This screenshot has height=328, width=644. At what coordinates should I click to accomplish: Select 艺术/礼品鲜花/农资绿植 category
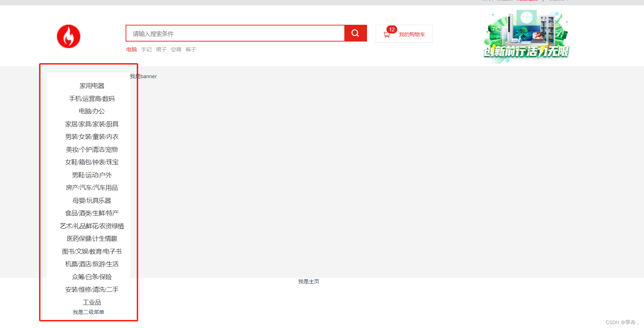(x=92, y=226)
